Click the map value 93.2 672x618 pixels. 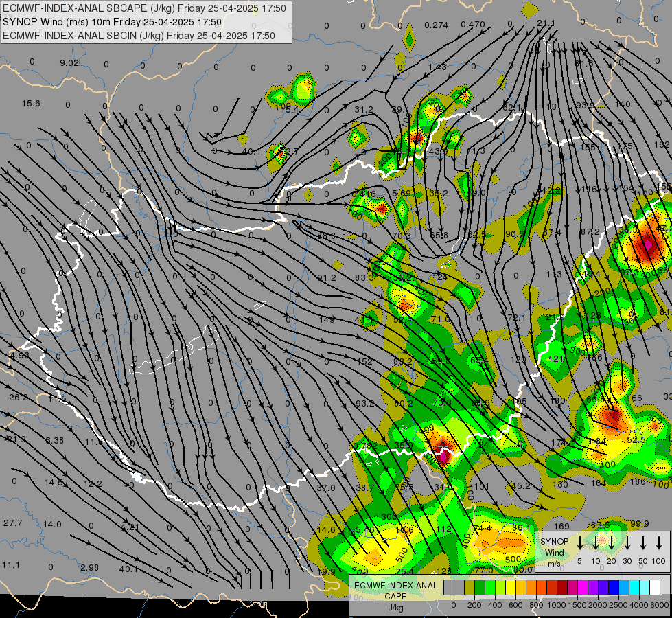(x=365, y=404)
